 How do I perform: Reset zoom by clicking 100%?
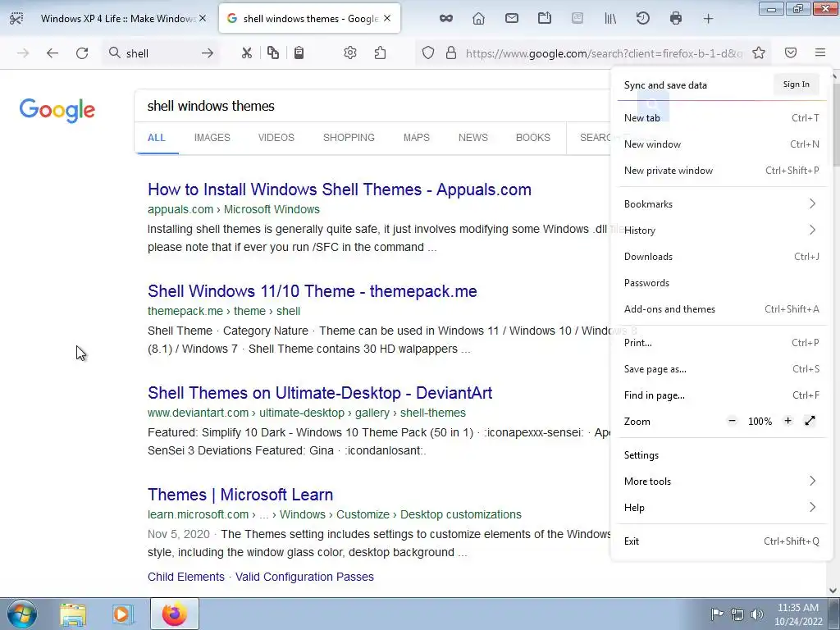click(760, 422)
